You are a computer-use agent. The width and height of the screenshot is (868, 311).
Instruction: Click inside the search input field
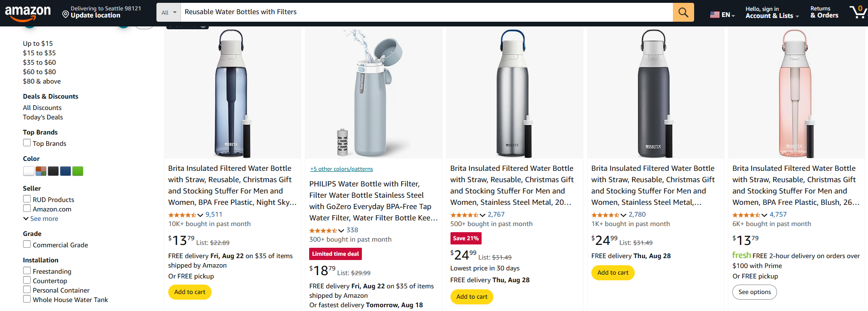click(377, 12)
